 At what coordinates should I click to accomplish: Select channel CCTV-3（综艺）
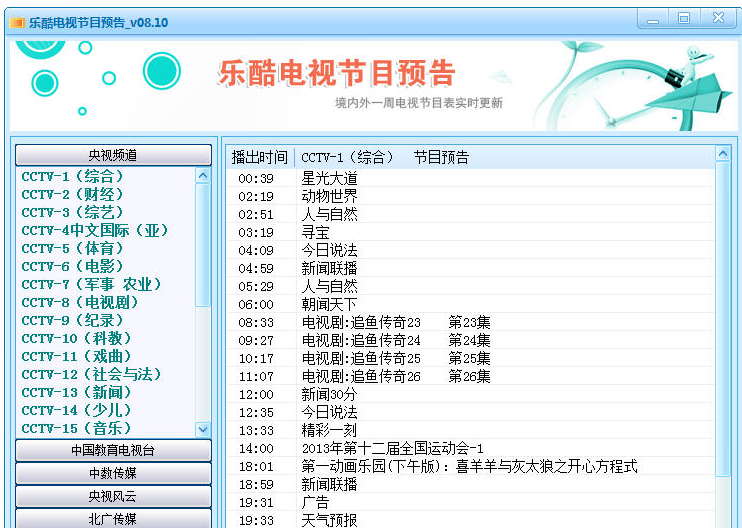click(72, 212)
